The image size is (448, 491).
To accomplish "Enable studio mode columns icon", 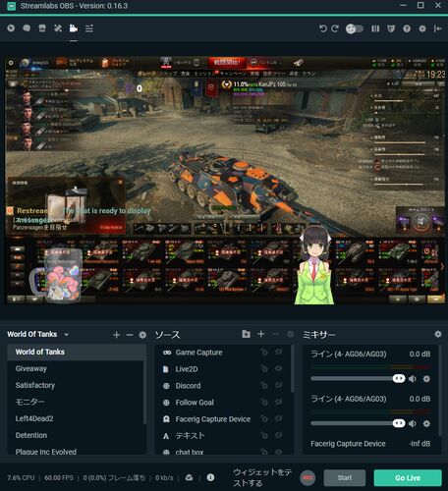I will point(375,28).
